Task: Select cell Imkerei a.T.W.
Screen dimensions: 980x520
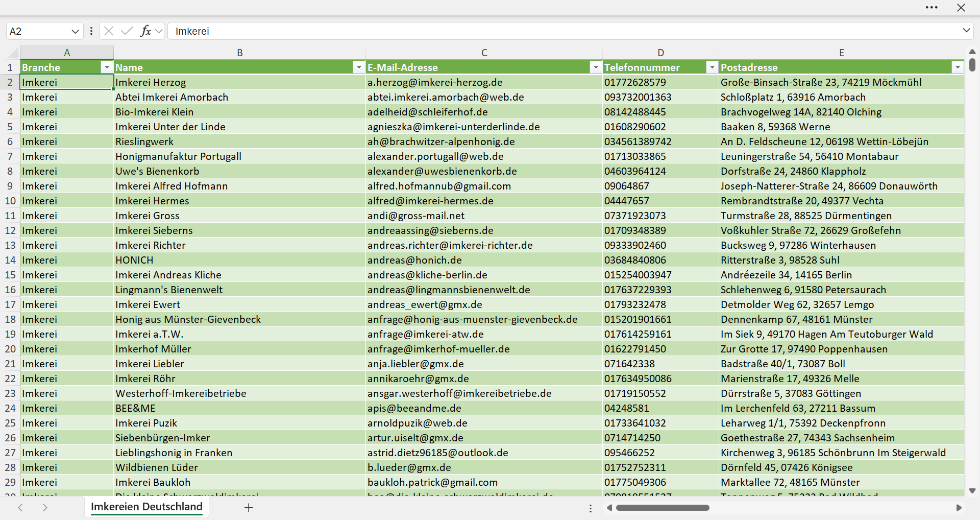Action: 239,334
